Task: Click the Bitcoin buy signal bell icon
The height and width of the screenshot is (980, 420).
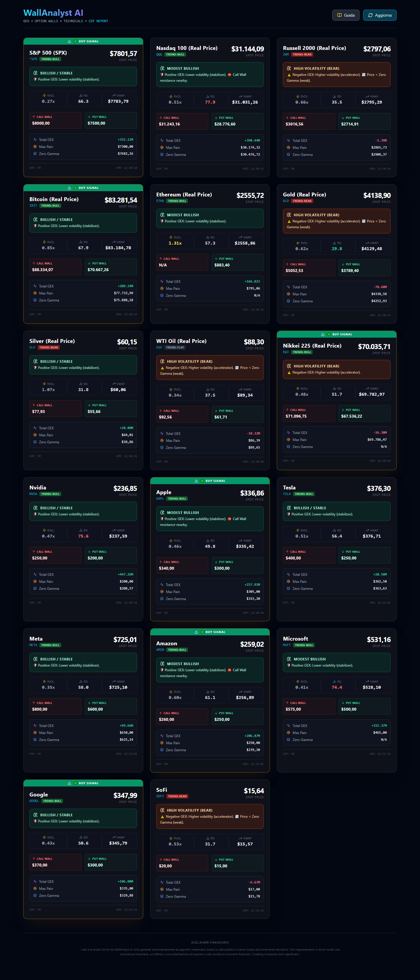Action: (69, 188)
